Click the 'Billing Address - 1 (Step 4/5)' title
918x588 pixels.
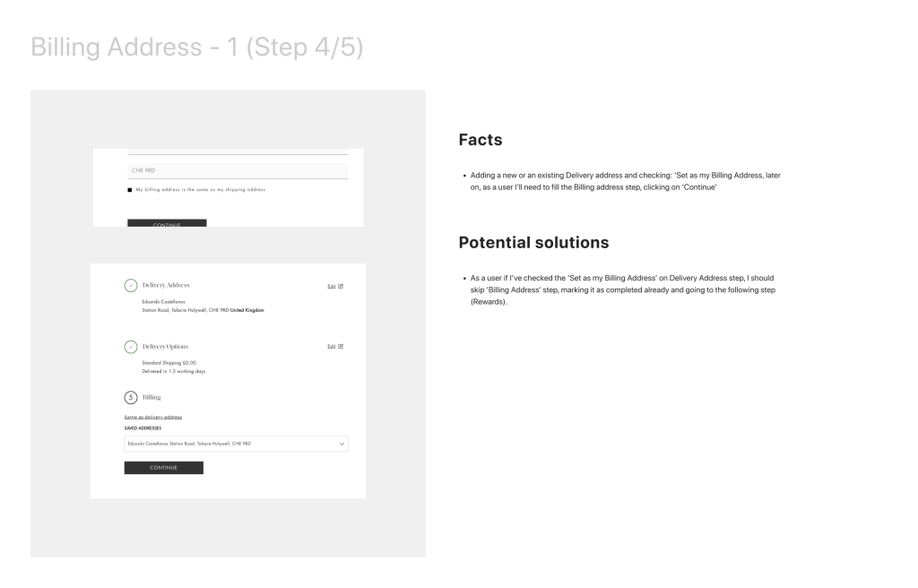click(x=196, y=47)
